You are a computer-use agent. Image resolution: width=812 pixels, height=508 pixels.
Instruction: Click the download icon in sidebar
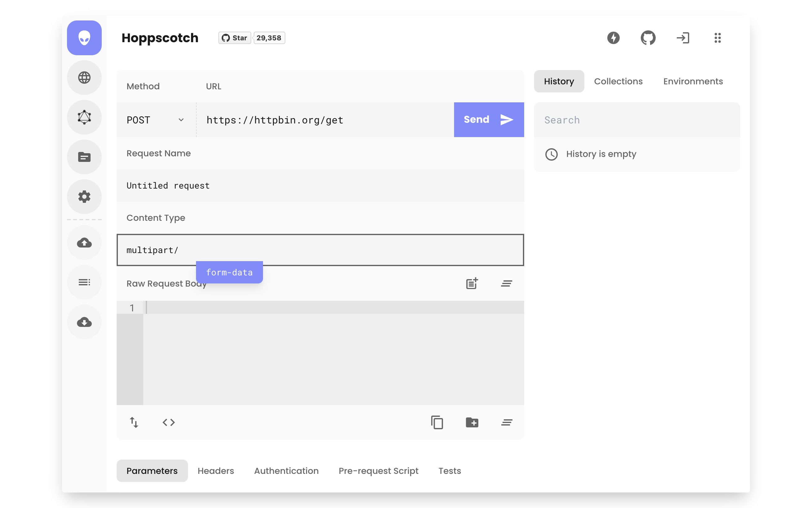[84, 322]
